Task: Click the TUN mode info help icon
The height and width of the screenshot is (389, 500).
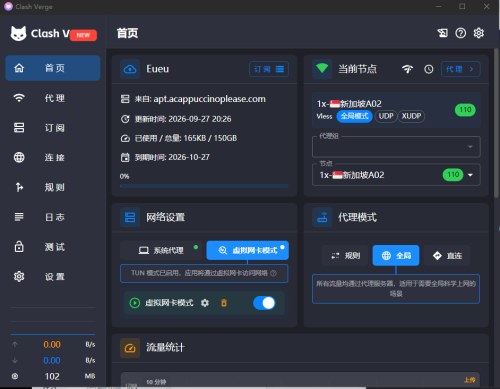Action: pyautogui.click(x=273, y=273)
